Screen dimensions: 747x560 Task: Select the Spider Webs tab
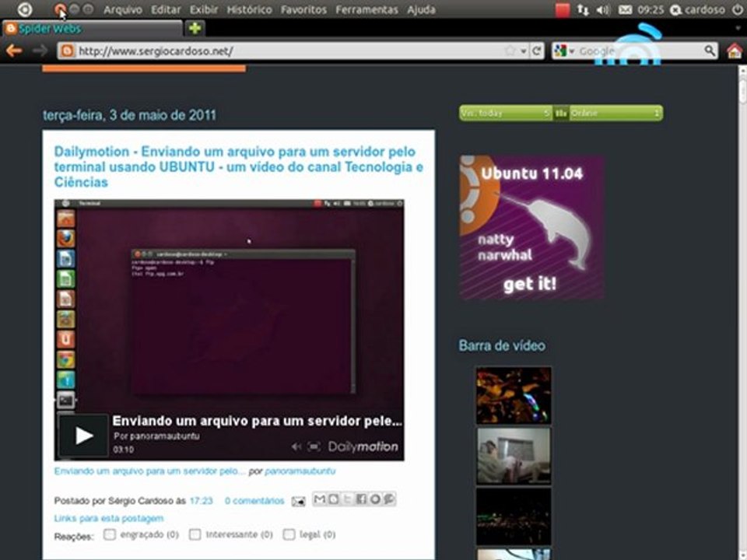point(93,29)
